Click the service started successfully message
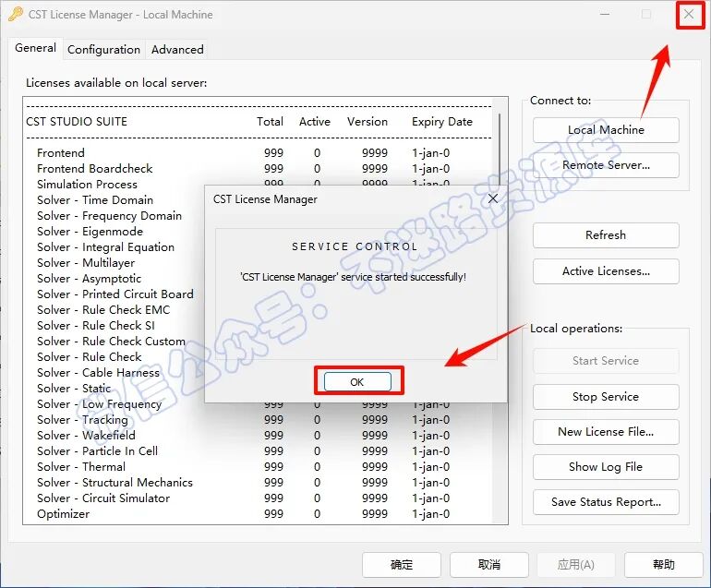711x588 pixels. [354, 277]
